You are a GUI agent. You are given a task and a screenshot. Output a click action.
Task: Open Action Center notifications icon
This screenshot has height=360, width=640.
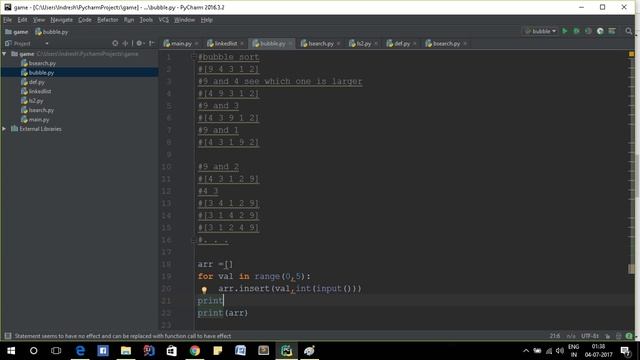click(x=625, y=351)
